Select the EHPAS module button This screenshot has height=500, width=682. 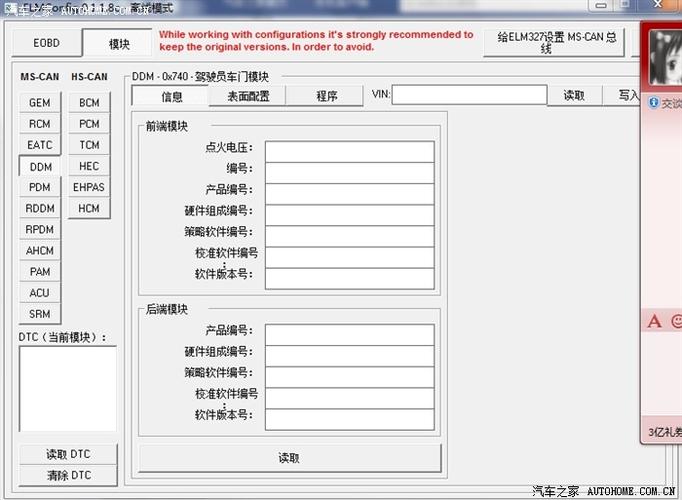[x=89, y=187]
